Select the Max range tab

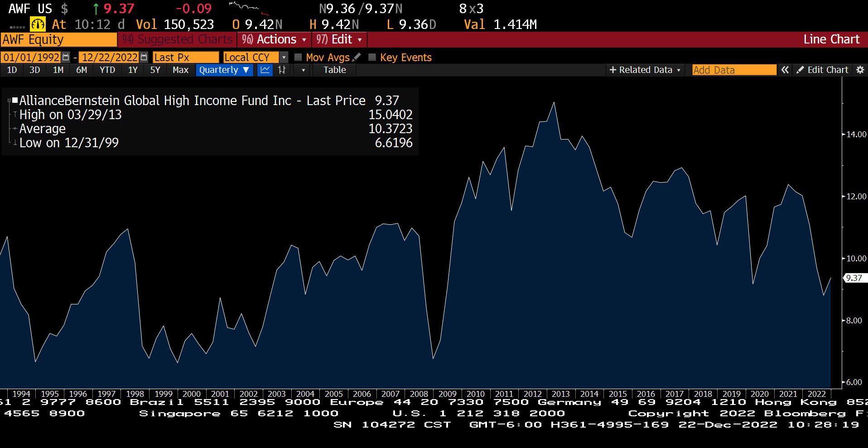point(180,70)
